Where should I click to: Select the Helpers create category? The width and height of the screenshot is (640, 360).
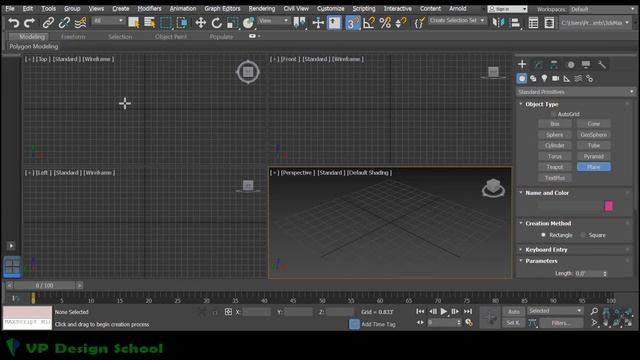[x=567, y=78]
